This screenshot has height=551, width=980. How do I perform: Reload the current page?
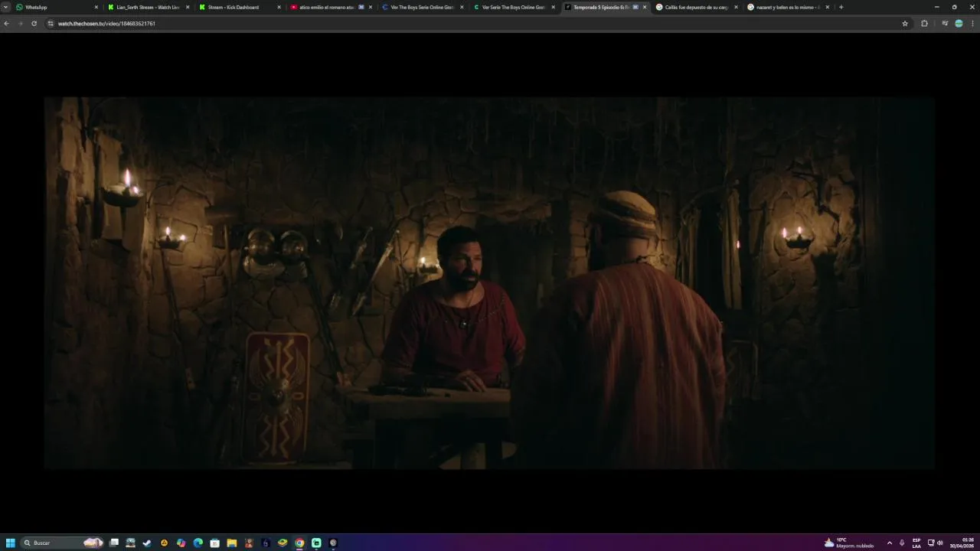pos(34,24)
